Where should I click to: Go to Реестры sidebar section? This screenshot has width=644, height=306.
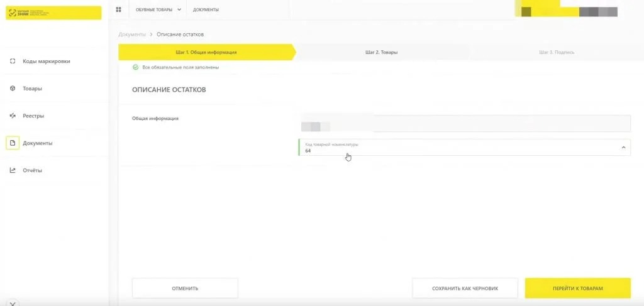33,116
